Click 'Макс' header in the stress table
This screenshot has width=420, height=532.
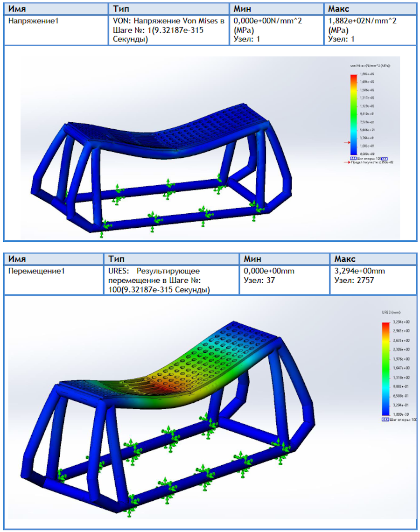371,9
